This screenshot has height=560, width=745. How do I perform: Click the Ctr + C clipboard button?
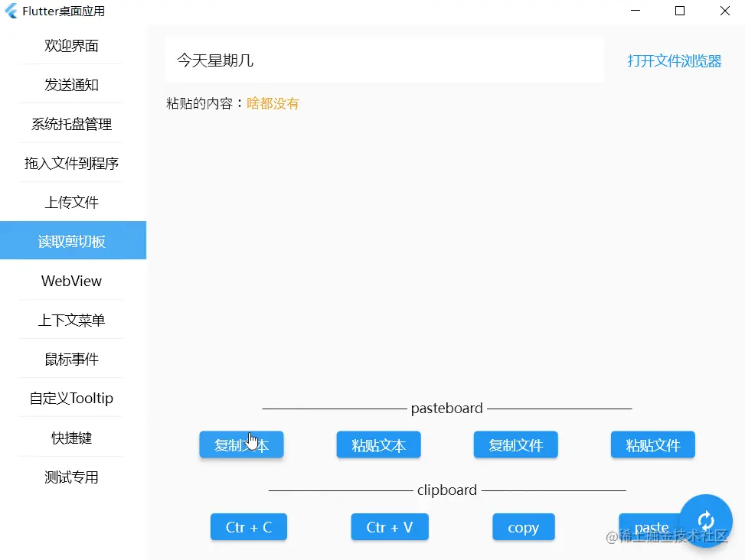[249, 527]
